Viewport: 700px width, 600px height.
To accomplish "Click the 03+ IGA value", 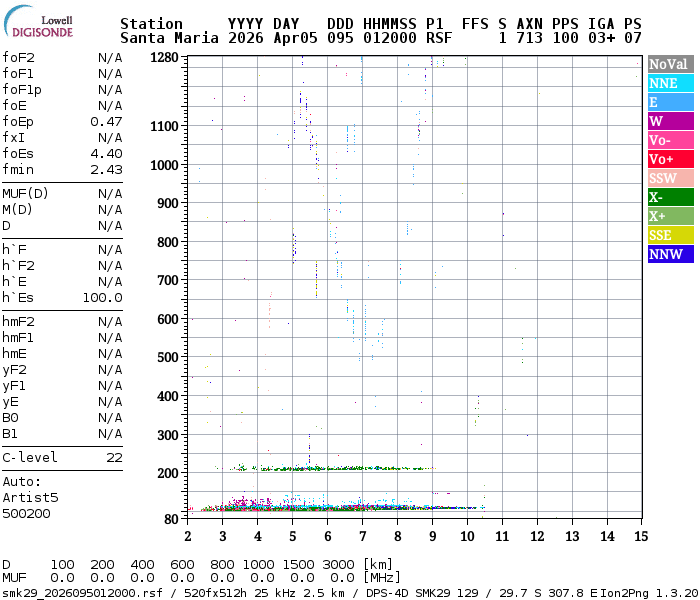I will click(x=601, y=38).
